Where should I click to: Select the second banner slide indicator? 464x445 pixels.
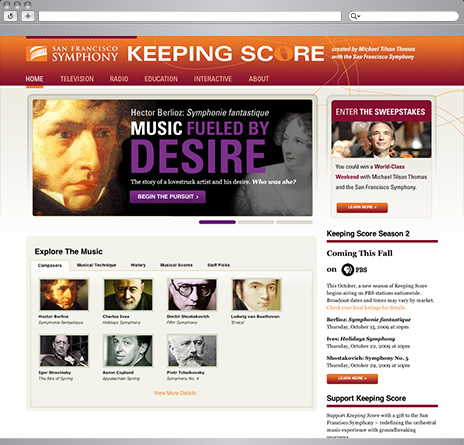click(256, 222)
